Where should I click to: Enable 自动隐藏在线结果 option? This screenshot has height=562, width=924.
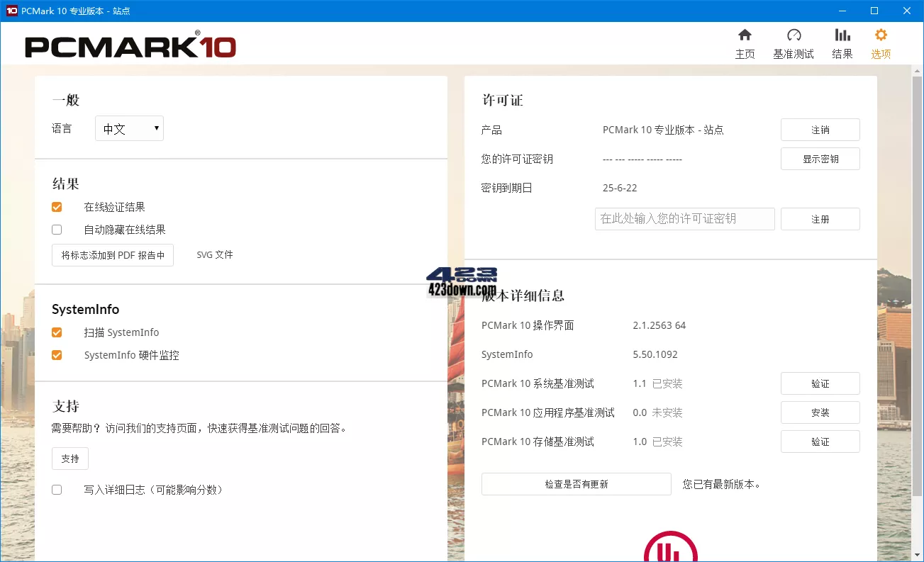56,229
